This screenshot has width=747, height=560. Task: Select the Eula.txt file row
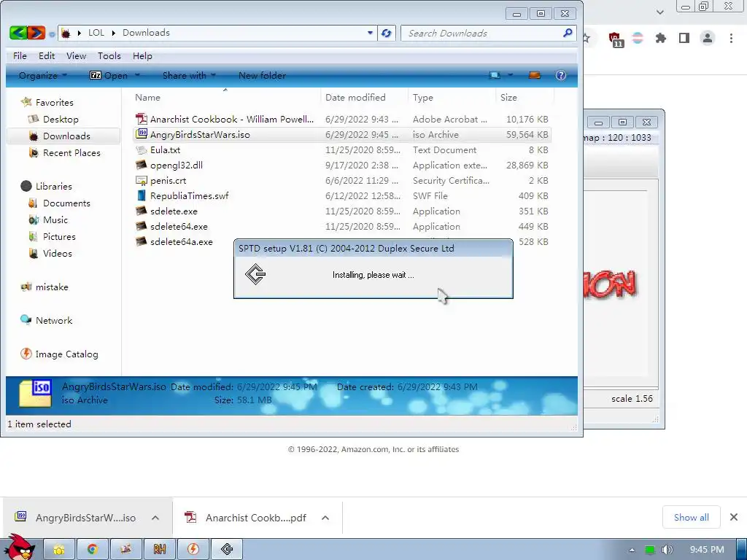[x=342, y=150]
